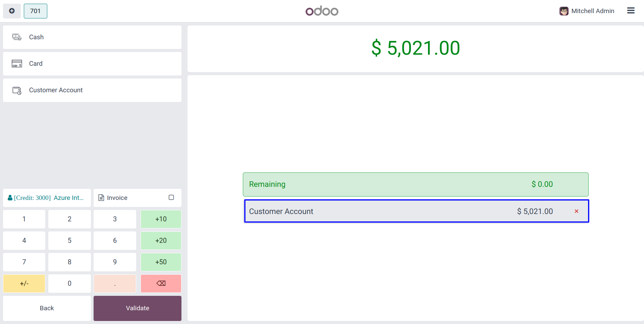Image resolution: width=644 pixels, height=324 pixels.
Task: Go Back to the order screen
Action: coord(47,308)
